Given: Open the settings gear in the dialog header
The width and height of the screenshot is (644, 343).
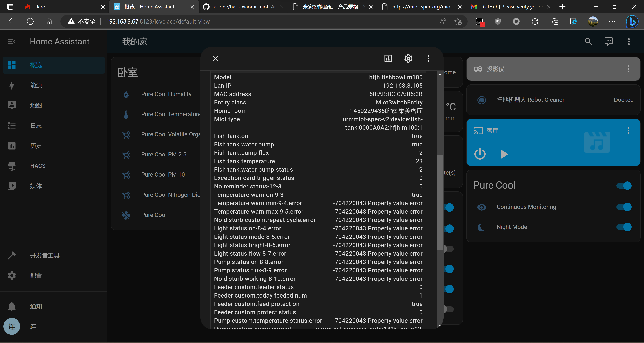Looking at the screenshot, I should [408, 58].
